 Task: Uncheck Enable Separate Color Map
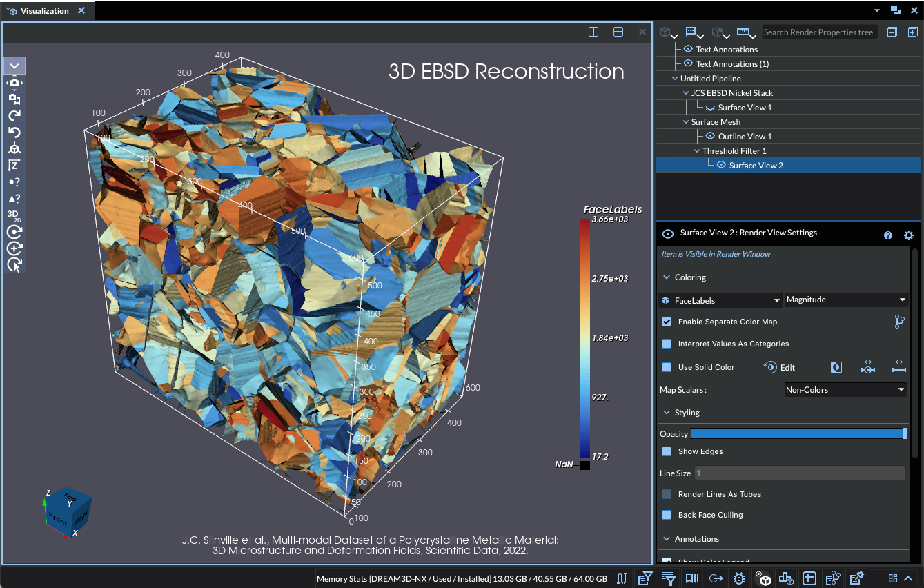pyautogui.click(x=667, y=322)
